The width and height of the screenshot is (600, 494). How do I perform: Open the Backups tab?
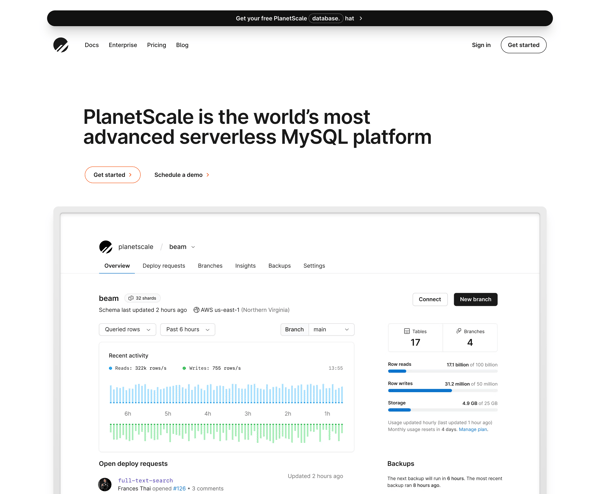pyautogui.click(x=280, y=266)
